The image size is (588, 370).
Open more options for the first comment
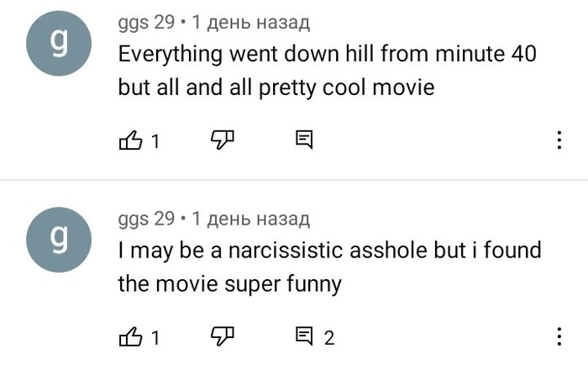pyautogui.click(x=559, y=140)
